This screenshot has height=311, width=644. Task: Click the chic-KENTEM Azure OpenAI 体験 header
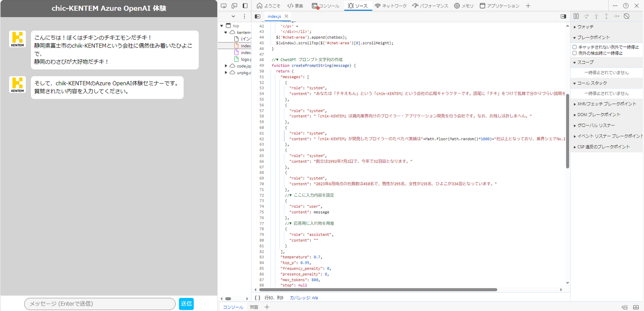pyautogui.click(x=109, y=8)
